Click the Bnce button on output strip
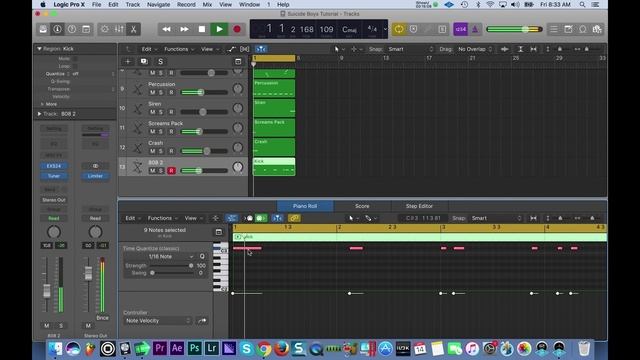 [x=102, y=318]
